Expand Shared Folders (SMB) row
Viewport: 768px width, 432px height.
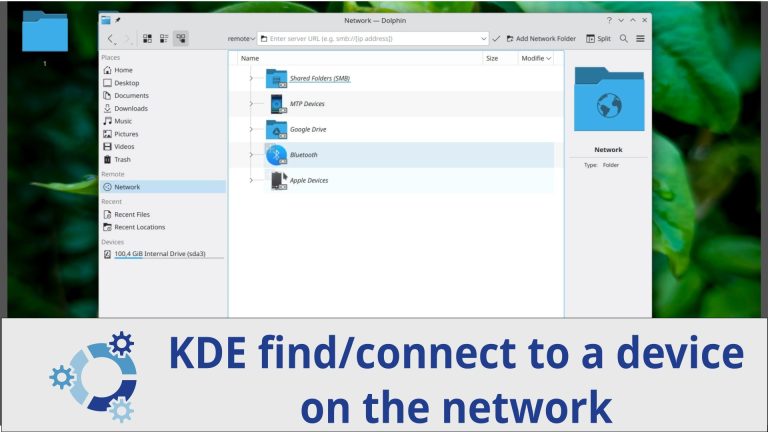(251, 78)
